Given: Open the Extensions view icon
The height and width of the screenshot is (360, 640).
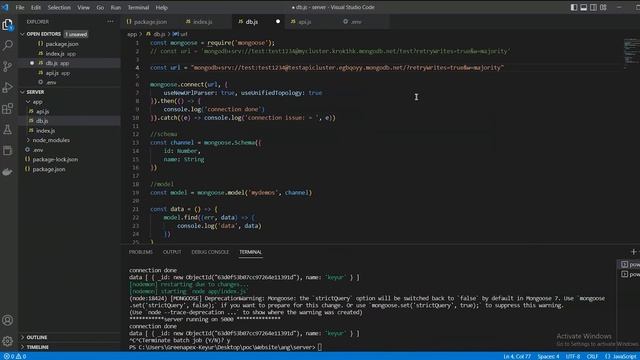Looking at the screenshot, I should (x=8, y=109).
